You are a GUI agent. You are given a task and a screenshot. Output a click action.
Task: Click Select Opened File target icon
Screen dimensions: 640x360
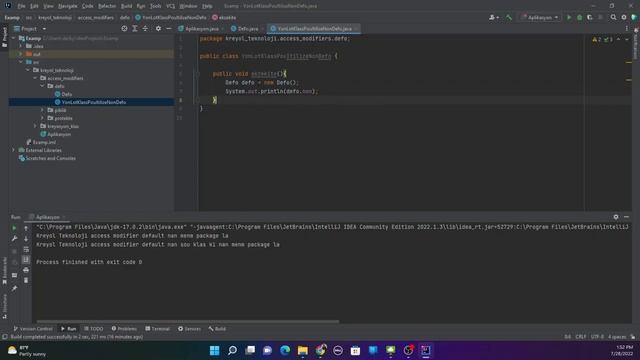(x=124, y=29)
